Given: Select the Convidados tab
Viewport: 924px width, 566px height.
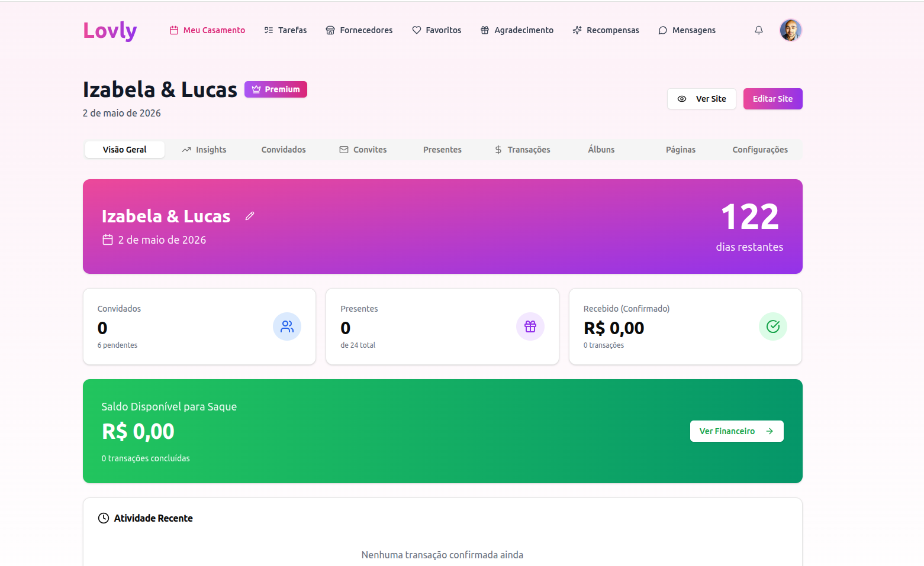Looking at the screenshot, I should tap(284, 150).
